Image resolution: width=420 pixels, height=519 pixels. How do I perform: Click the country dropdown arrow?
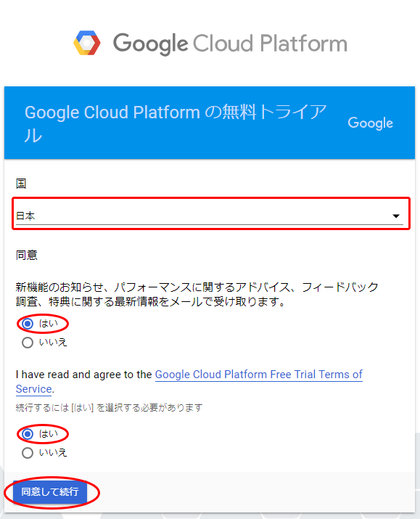click(x=396, y=216)
